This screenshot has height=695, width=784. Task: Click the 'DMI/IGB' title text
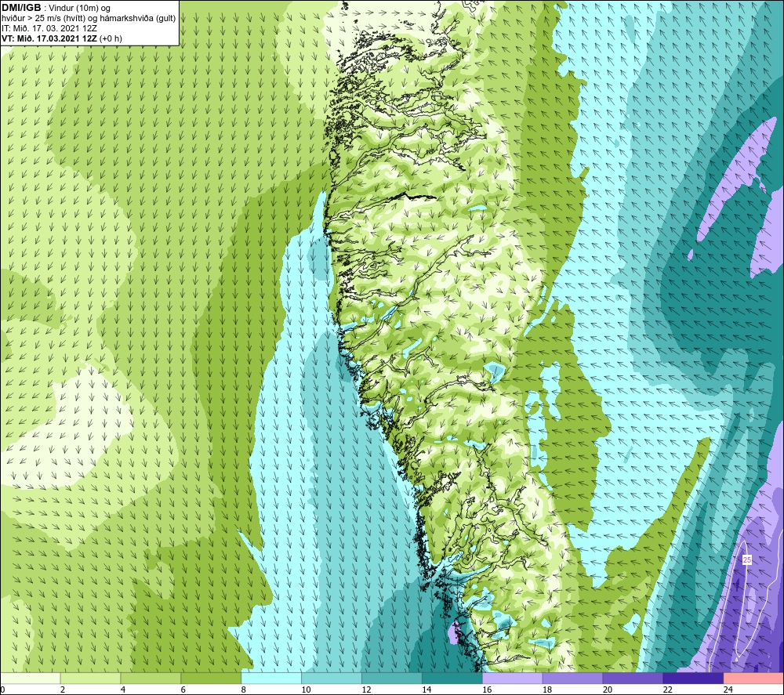click(x=21, y=8)
